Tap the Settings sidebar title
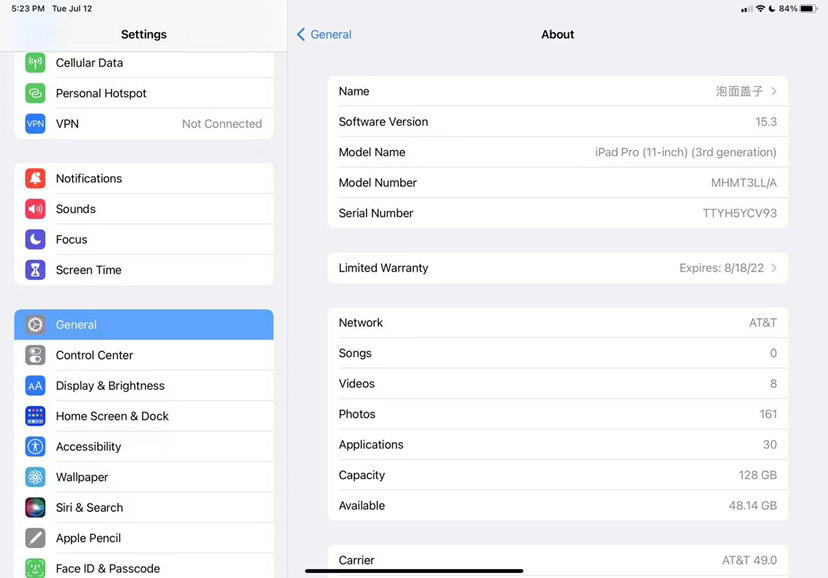The width and height of the screenshot is (828, 578). point(144,35)
